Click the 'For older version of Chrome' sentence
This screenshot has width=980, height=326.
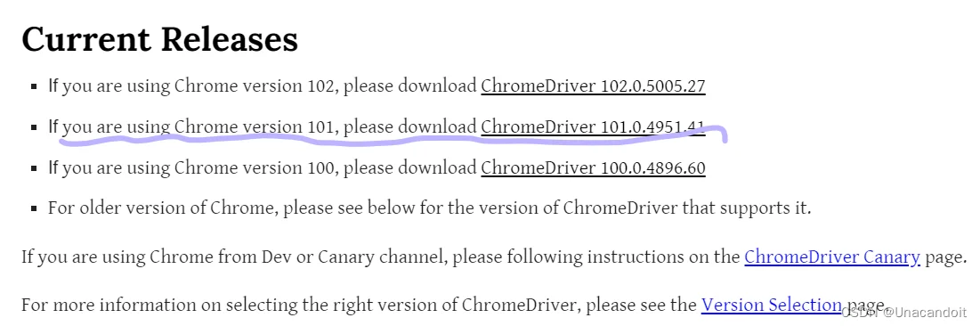click(x=429, y=208)
